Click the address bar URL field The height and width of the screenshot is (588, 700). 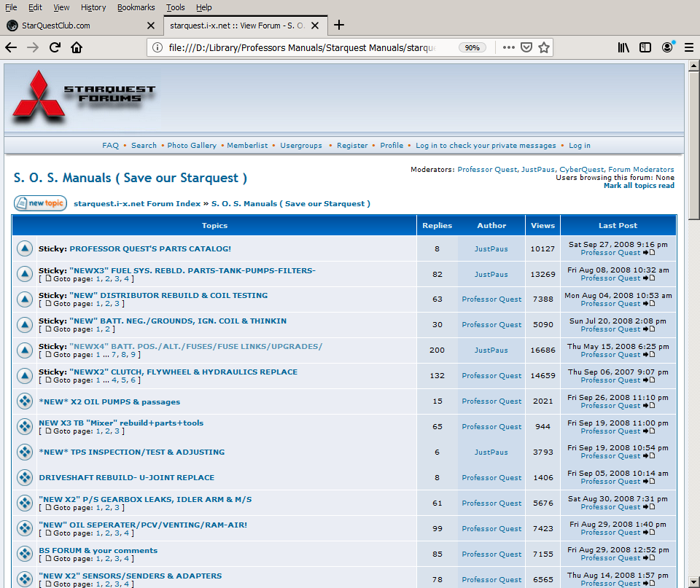302,48
